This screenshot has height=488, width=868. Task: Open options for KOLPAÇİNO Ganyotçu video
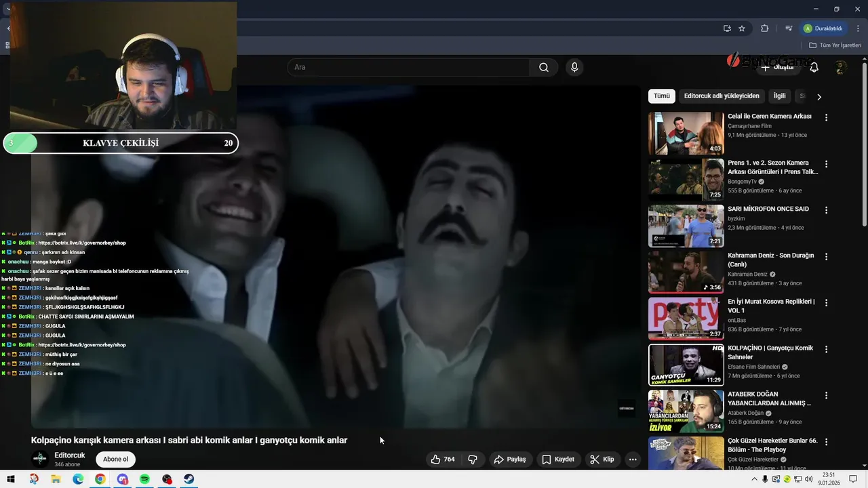tap(826, 349)
